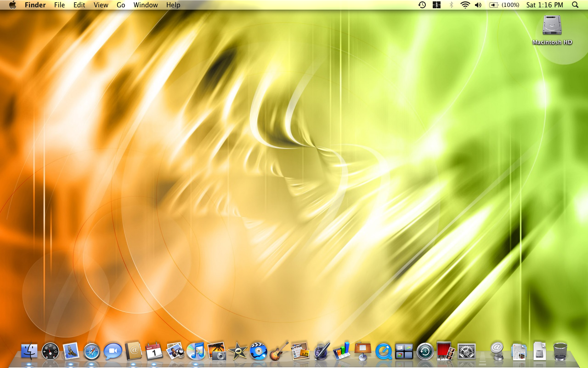The image size is (588, 368).
Task: Open Pages in the Dock
Action: coord(300,351)
